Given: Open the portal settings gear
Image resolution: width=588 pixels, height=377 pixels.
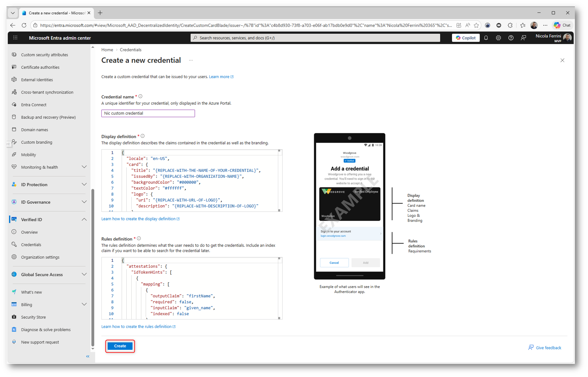Looking at the screenshot, I should pos(499,38).
